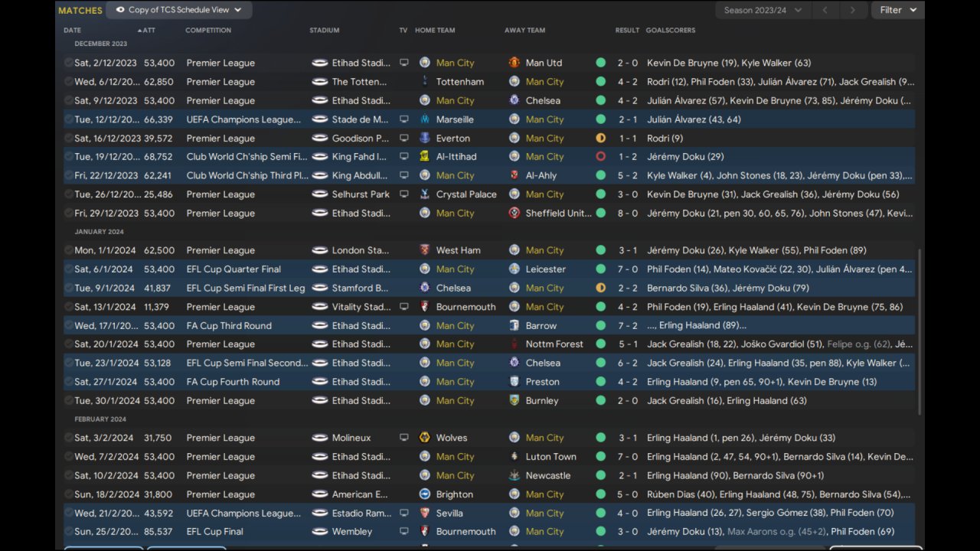
Task: Click Marseille club badge icon
Action: (425, 119)
